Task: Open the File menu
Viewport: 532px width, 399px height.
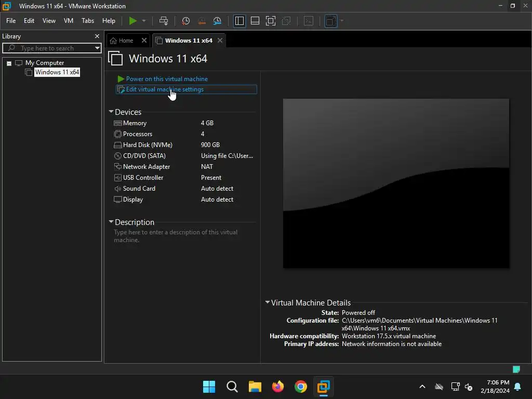Action: (x=11, y=21)
